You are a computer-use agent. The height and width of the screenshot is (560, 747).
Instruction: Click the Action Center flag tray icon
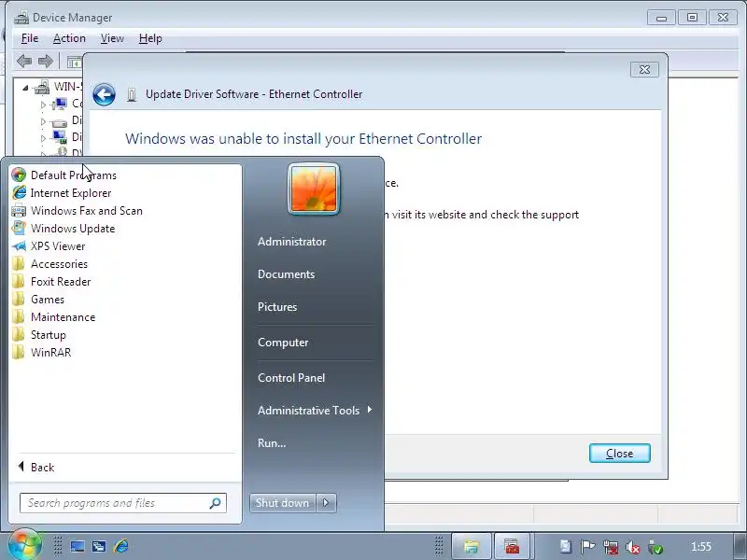point(587,547)
